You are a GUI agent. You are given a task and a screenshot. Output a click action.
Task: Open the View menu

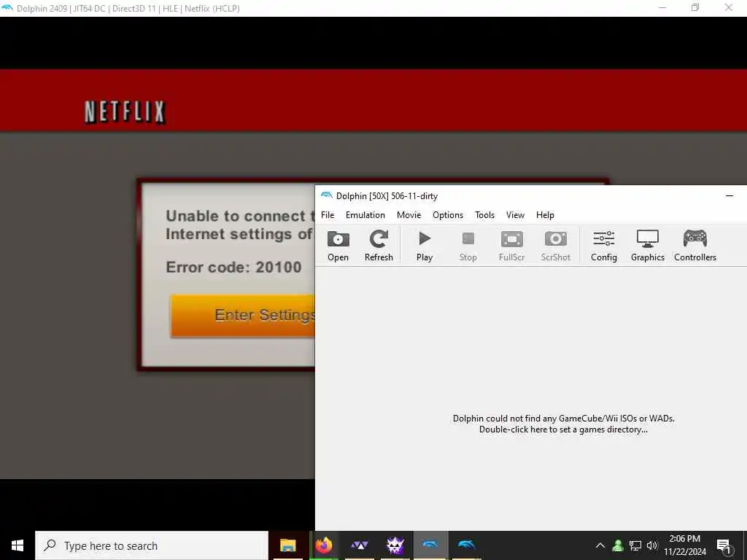[515, 215]
